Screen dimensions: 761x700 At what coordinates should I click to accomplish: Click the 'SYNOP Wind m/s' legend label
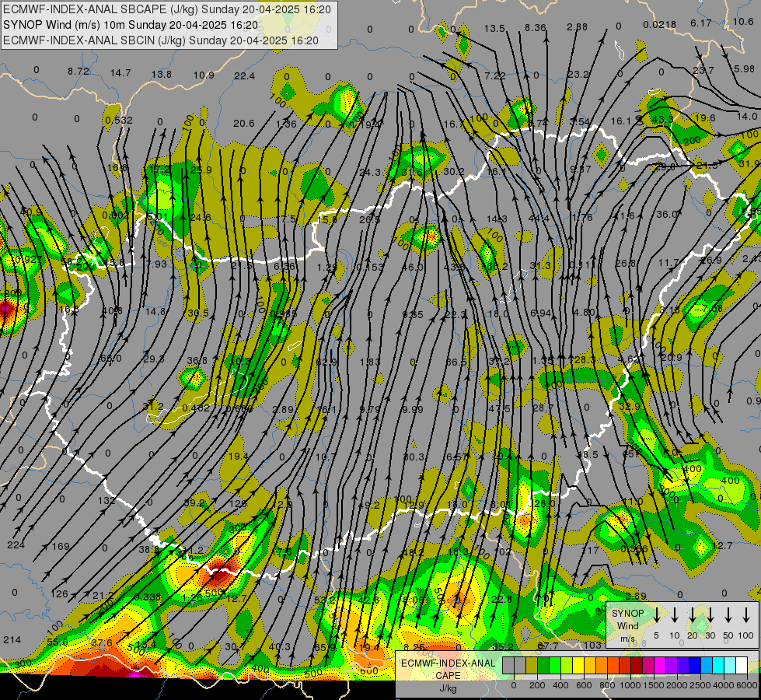point(627,626)
